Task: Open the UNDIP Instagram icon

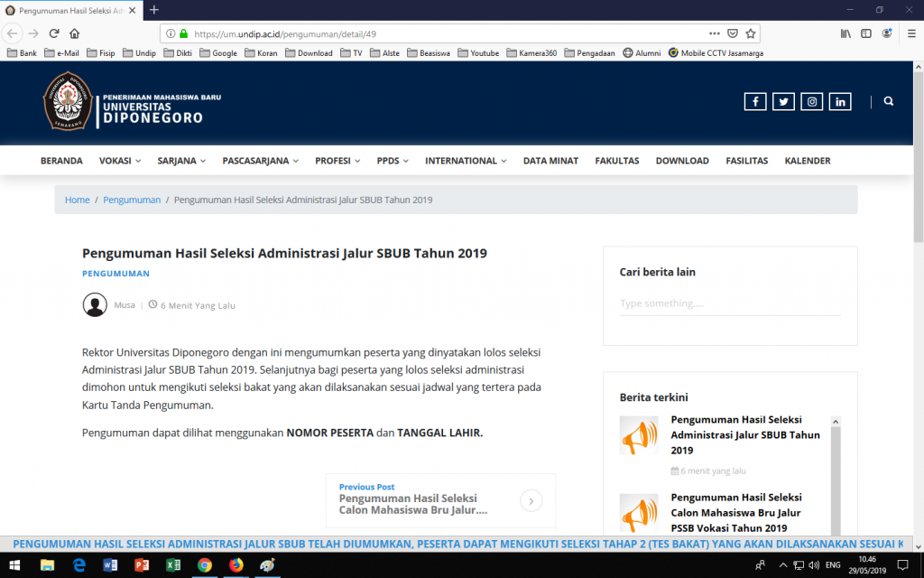Action: click(x=811, y=101)
